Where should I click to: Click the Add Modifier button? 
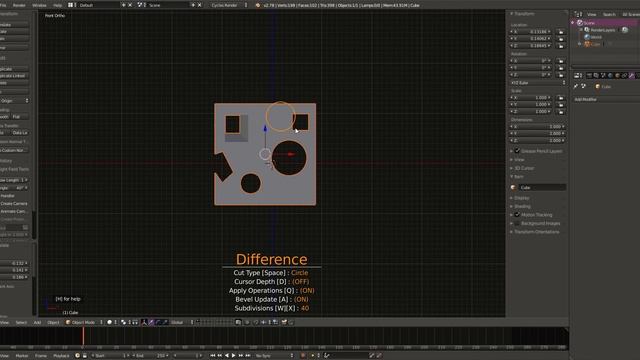click(607, 100)
